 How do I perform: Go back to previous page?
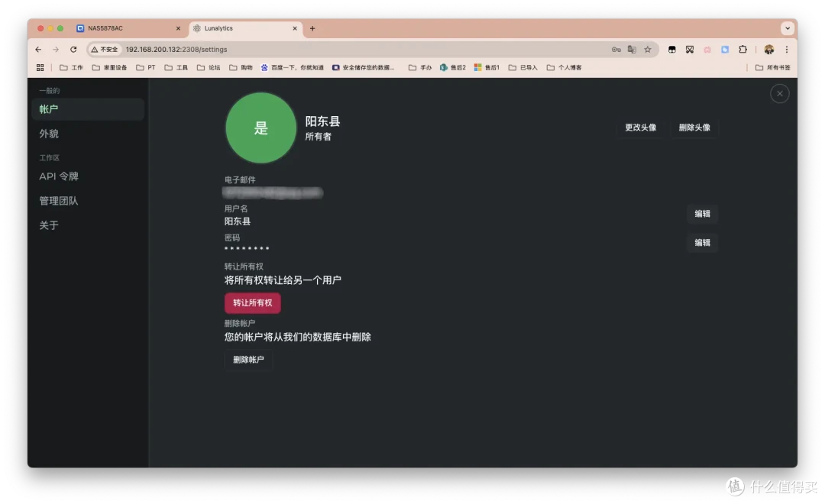[x=38, y=50]
